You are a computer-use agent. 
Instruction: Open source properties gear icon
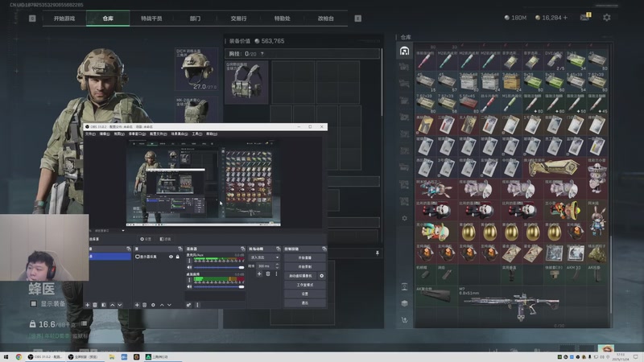153,305
